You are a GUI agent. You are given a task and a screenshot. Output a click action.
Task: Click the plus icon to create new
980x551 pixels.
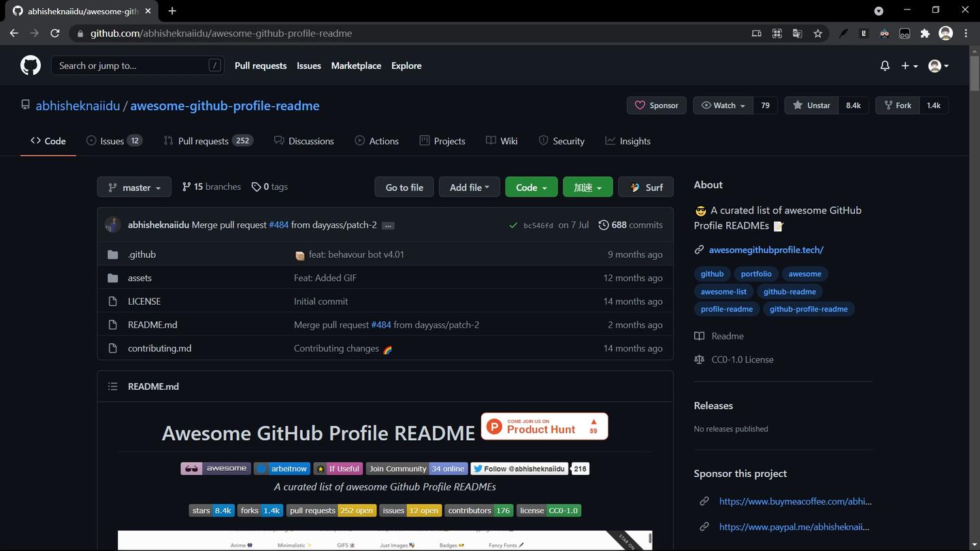tap(904, 65)
